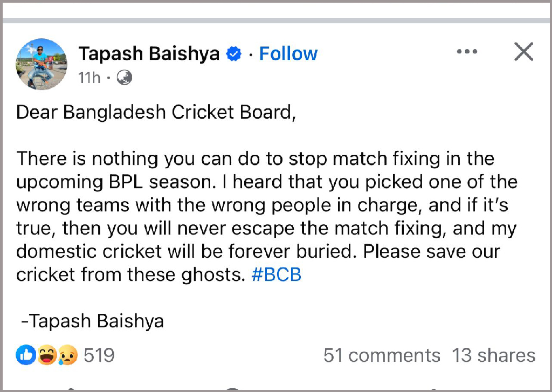View the 51 comments on the post

[x=382, y=355]
